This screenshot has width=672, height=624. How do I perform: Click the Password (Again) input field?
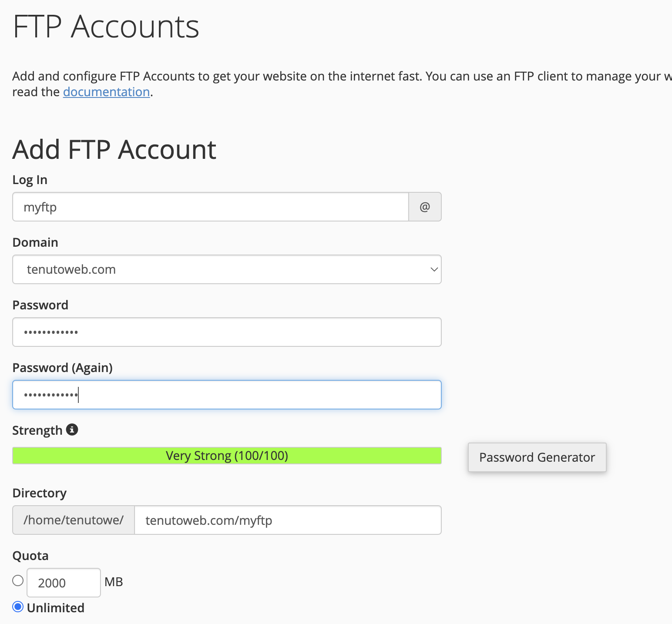pyautogui.click(x=226, y=394)
